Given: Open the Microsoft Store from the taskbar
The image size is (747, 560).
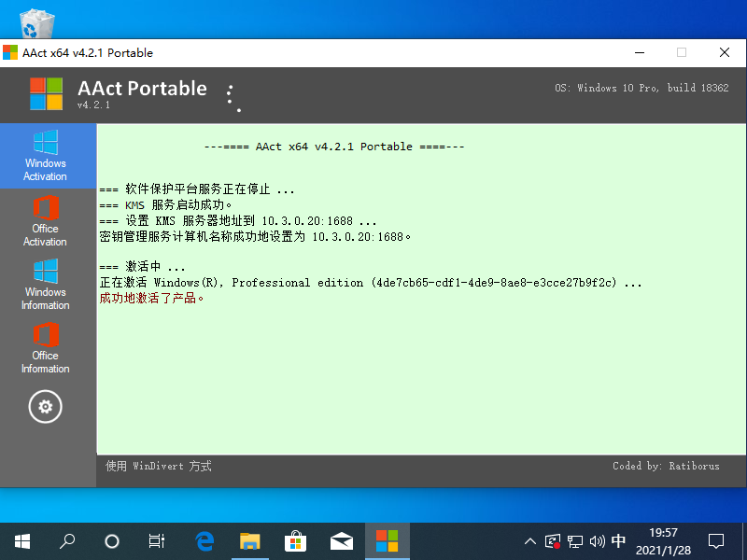Looking at the screenshot, I should pos(296,540).
